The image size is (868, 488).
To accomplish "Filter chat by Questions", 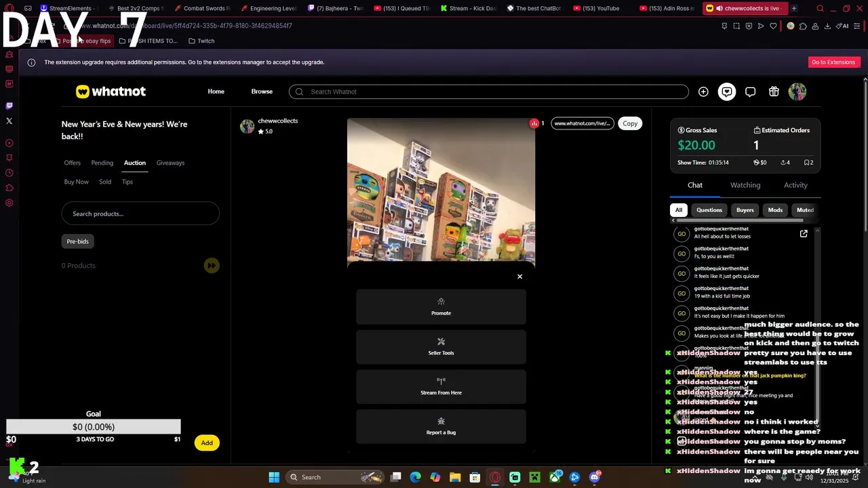I will pos(709,210).
